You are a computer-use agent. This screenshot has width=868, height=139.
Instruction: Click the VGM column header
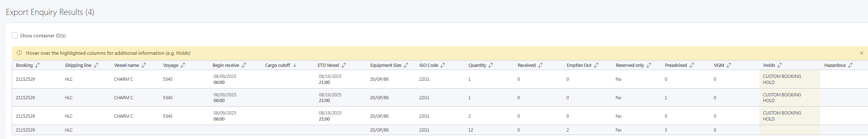point(719,65)
